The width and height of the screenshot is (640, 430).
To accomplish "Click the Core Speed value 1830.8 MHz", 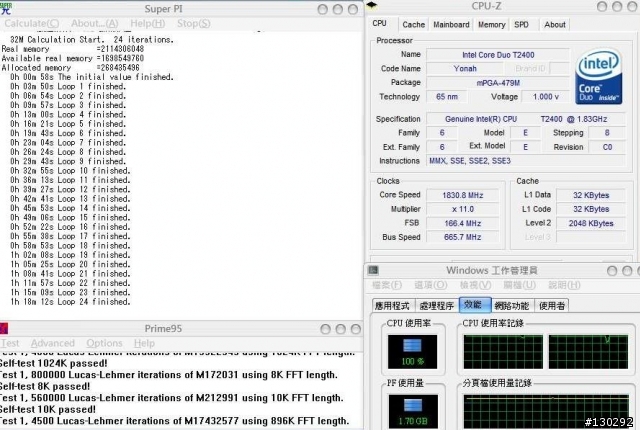I will [462, 195].
